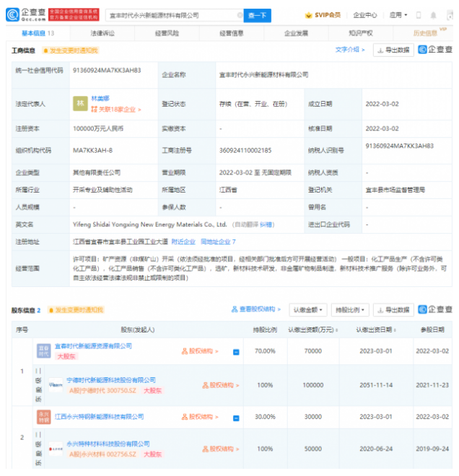Open 宁德时代新能源科技股份有限公司 link

tap(111, 380)
